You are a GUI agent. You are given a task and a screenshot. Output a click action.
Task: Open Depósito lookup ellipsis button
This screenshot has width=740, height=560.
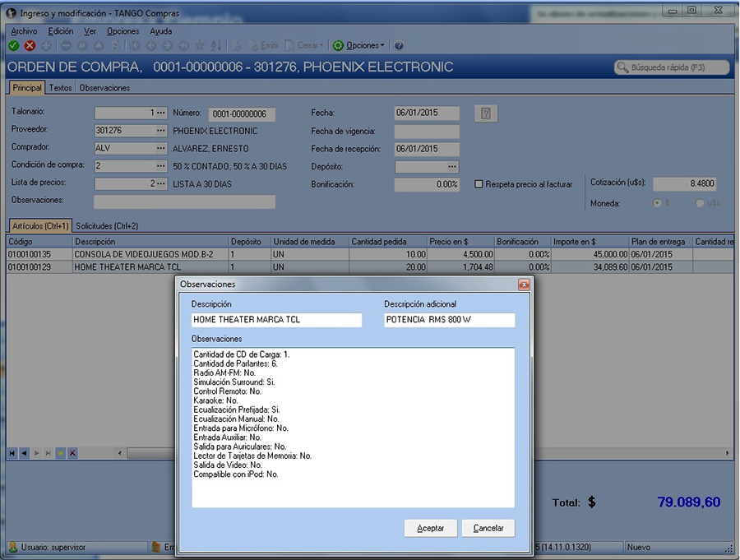(452, 167)
